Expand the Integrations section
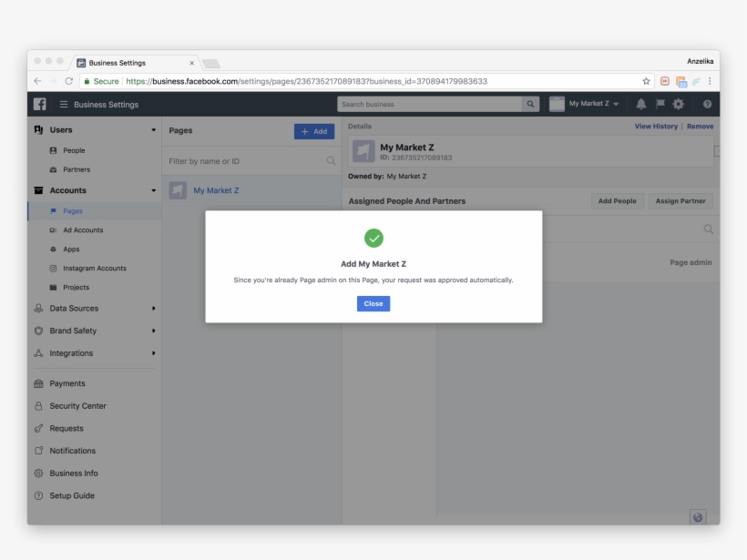This screenshot has width=747, height=560. point(153,353)
